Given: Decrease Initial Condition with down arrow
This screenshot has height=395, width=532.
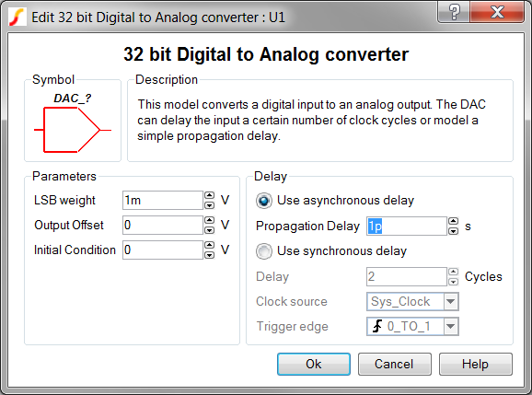Looking at the screenshot, I should pos(209,255).
